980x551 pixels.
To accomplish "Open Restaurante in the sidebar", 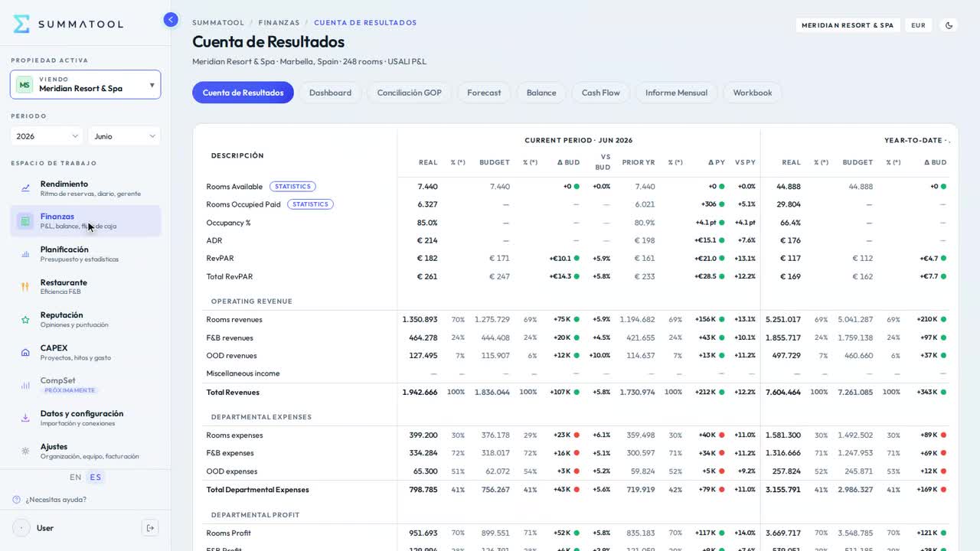I will pyautogui.click(x=86, y=287).
